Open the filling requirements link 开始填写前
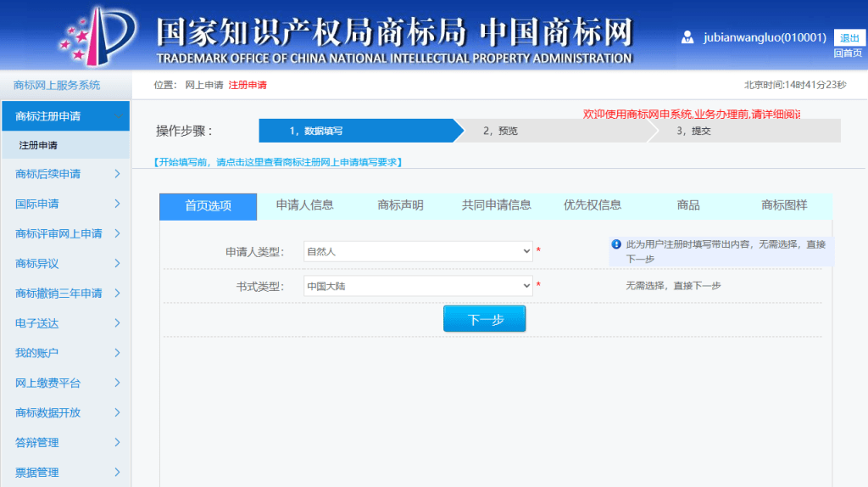The image size is (868, 487). 277,162
